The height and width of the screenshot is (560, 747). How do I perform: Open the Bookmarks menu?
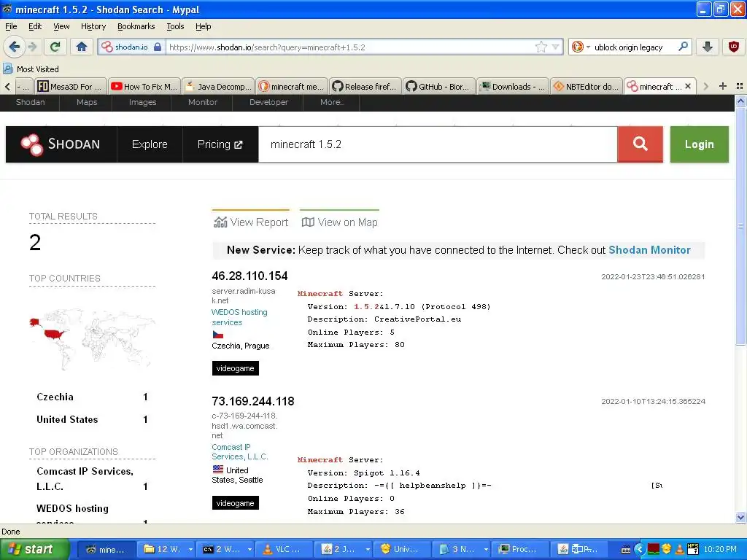(136, 26)
